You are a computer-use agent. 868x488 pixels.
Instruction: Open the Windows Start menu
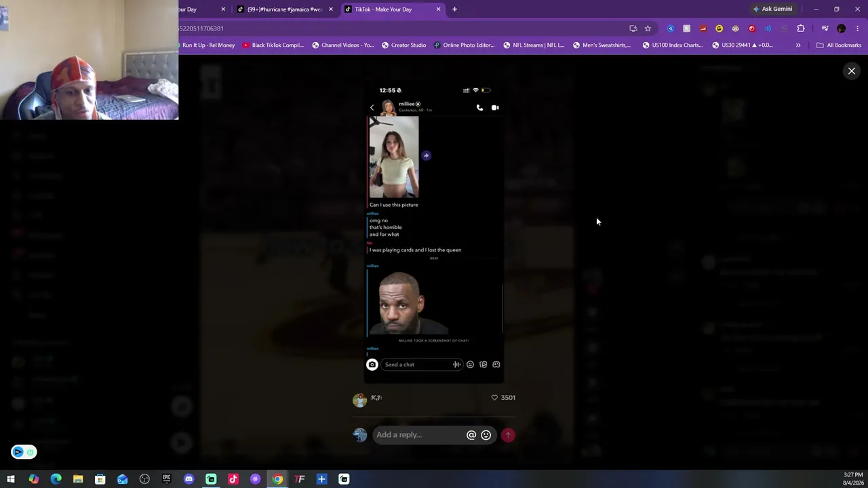click(x=11, y=479)
